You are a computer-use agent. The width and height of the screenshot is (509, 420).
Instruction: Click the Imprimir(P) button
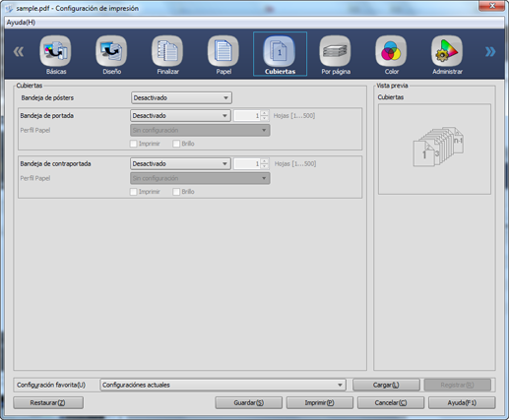(x=320, y=402)
